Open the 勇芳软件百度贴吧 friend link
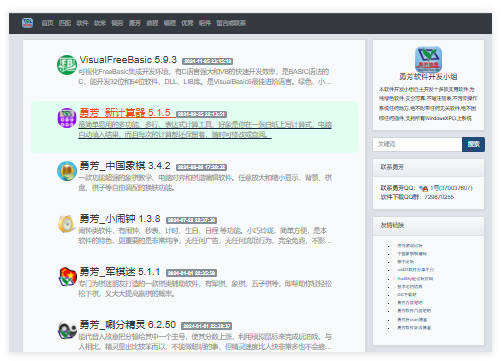The image size is (501, 361). point(414,311)
